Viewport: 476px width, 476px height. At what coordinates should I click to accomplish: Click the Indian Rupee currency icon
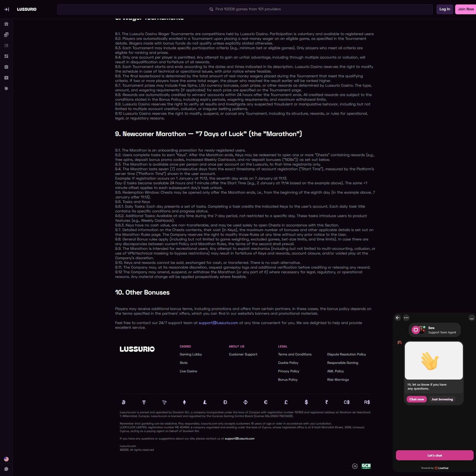click(x=327, y=402)
